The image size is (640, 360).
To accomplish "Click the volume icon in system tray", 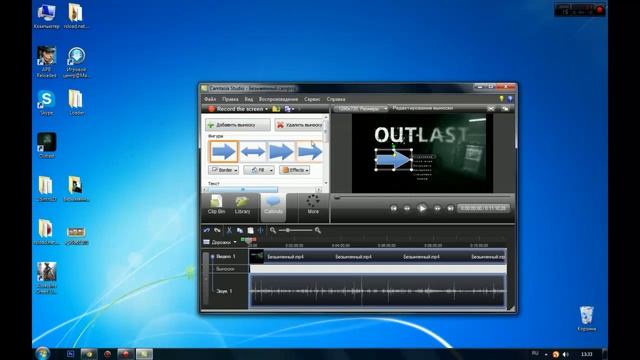I will pos(565,354).
